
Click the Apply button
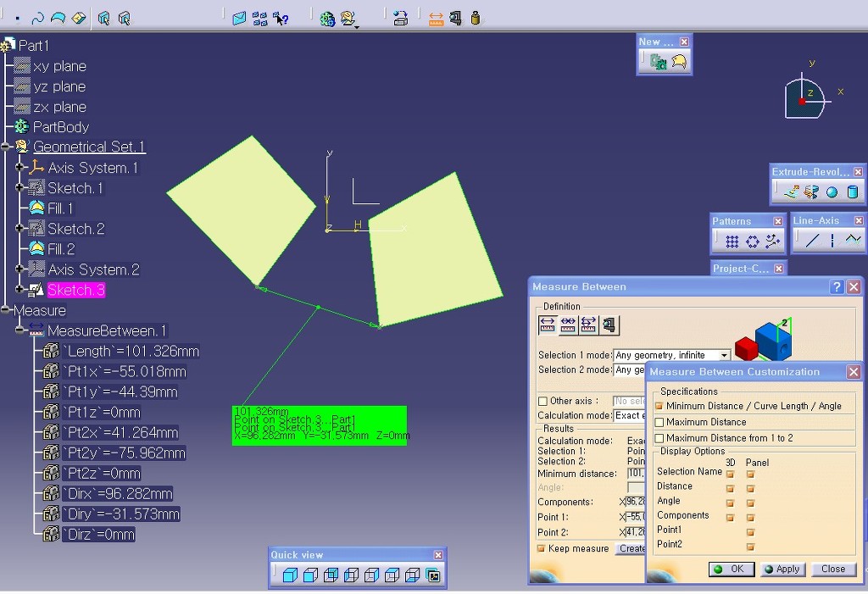pos(782,569)
